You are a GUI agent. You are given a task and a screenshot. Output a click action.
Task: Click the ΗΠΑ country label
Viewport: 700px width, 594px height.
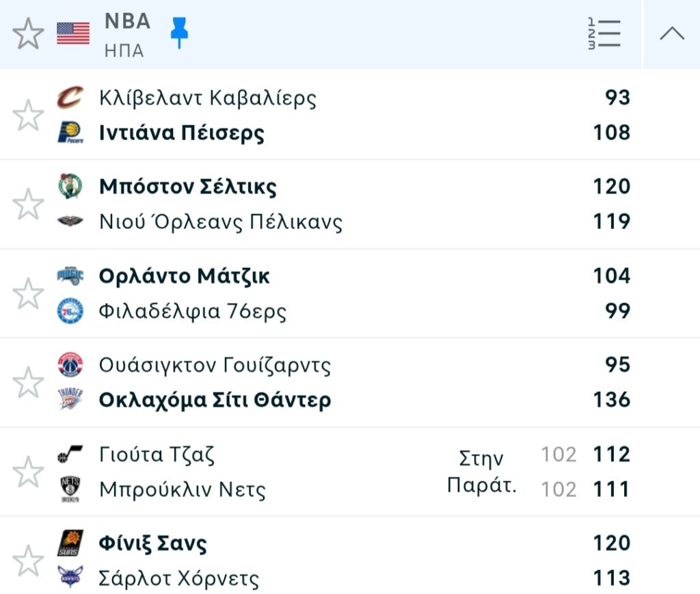124,51
